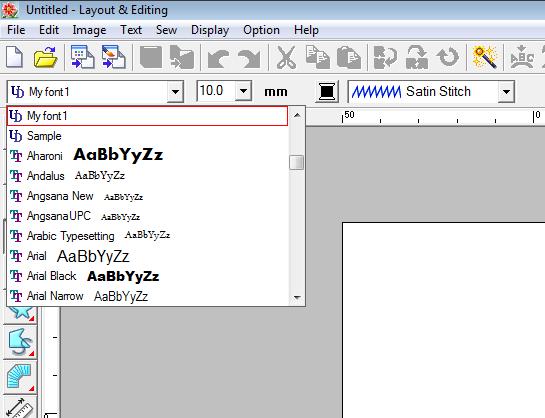Image resolution: width=545 pixels, height=418 pixels.
Task: Choose the AngsanaUPC font
Action: coord(147,216)
